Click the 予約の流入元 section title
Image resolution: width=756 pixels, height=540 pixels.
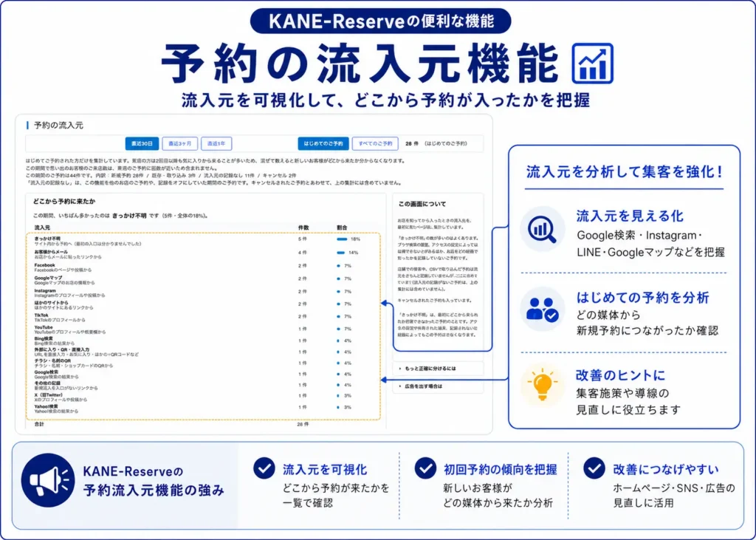pyautogui.click(x=58, y=126)
